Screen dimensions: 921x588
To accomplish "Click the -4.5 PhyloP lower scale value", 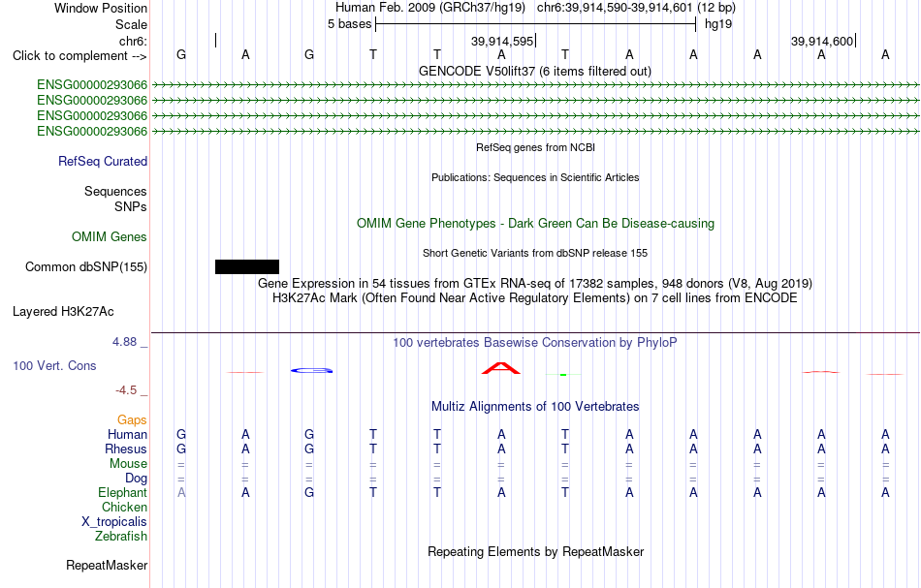I will coord(126,390).
